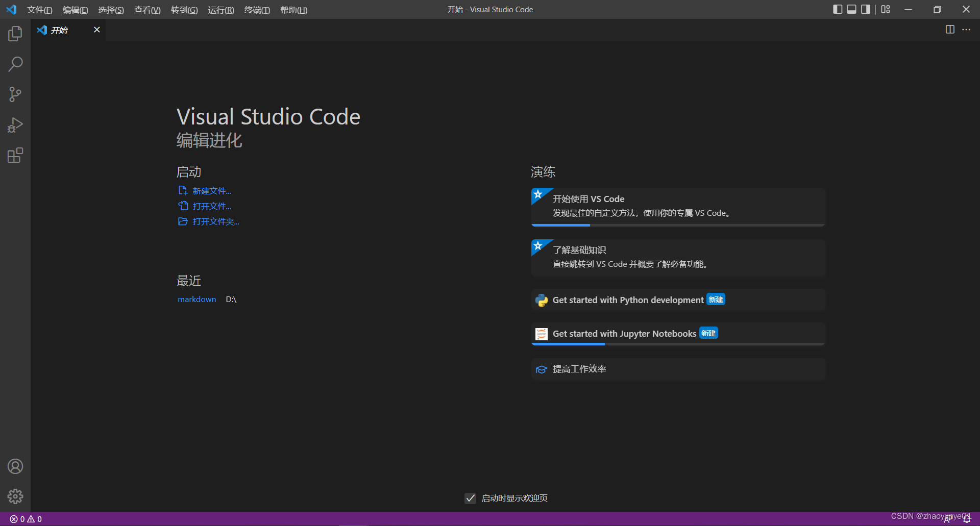The width and height of the screenshot is (980, 526).
Task: Open the errors and warnings status item
Action: click(26, 519)
